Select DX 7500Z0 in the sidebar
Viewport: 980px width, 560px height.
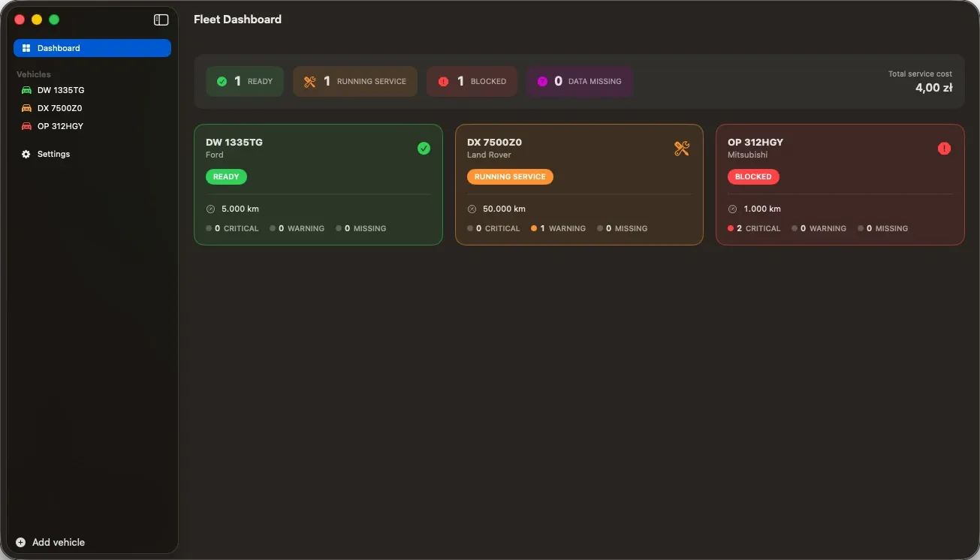pyautogui.click(x=92, y=108)
